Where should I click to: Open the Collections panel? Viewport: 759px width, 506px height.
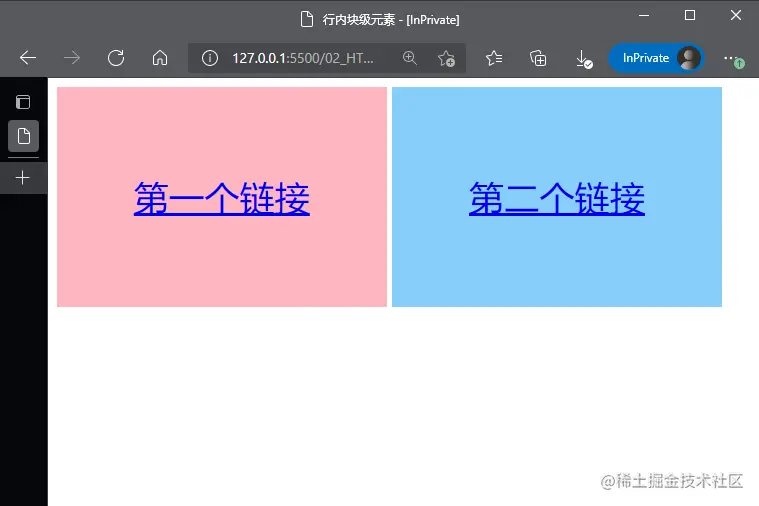[538, 58]
